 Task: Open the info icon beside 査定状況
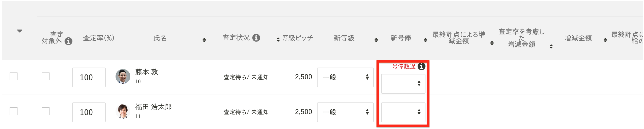point(256,38)
